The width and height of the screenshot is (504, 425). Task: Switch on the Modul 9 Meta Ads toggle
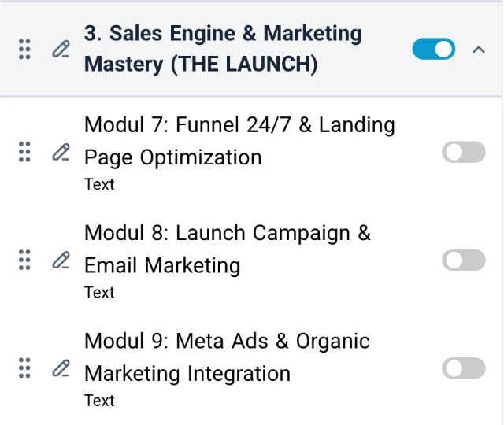click(463, 368)
